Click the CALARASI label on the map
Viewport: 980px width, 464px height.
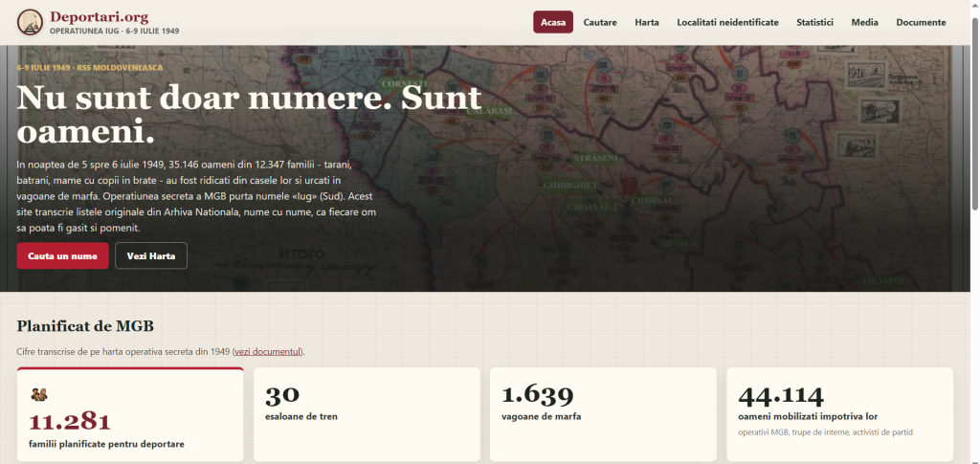(489, 111)
